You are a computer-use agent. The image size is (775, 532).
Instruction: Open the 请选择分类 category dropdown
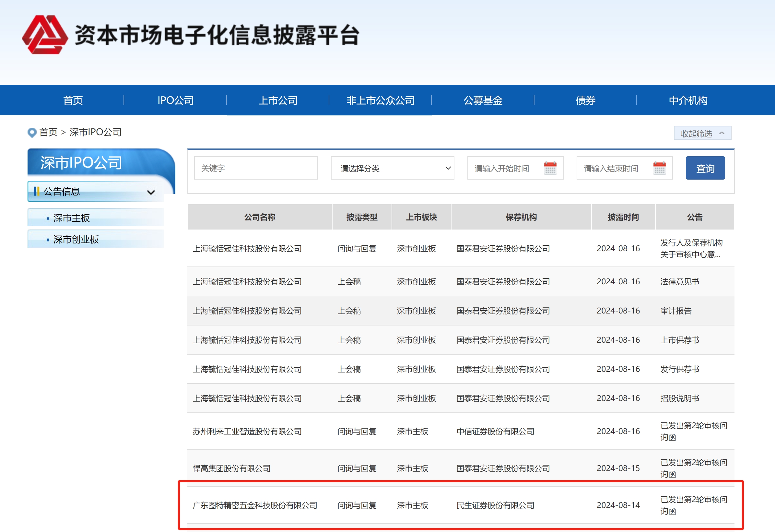coord(392,168)
